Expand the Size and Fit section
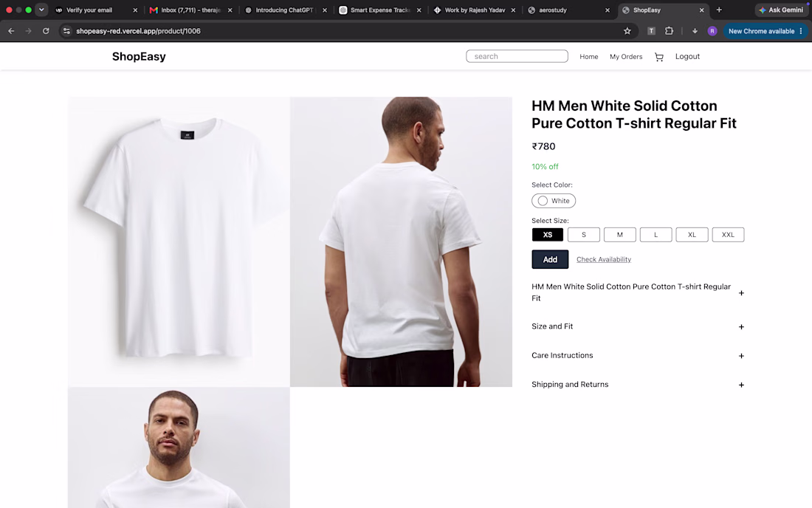812x508 pixels. pyautogui.click(x=638, y=327)
